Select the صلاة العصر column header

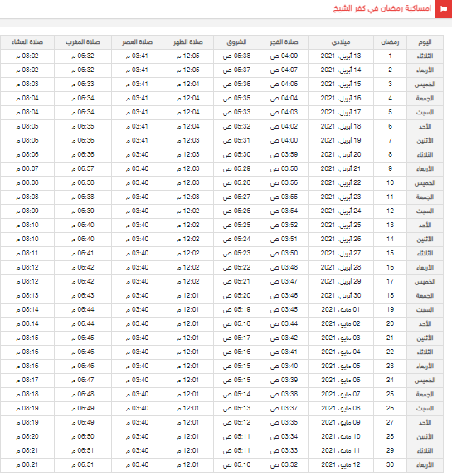(137, 42)
